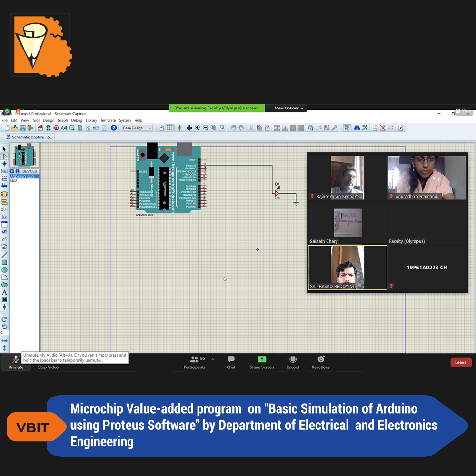
Task: Click the Unmute microphone button
Action: pos(16,362)
